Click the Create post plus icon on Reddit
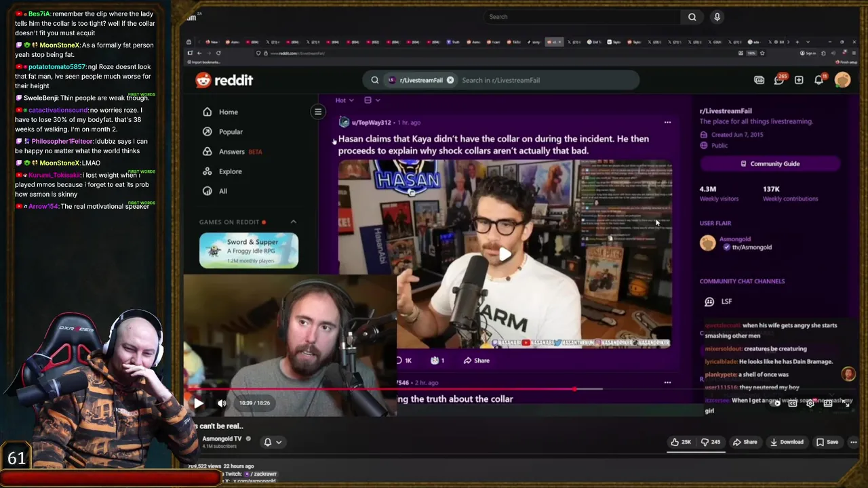868x488 pixels. 799,80
